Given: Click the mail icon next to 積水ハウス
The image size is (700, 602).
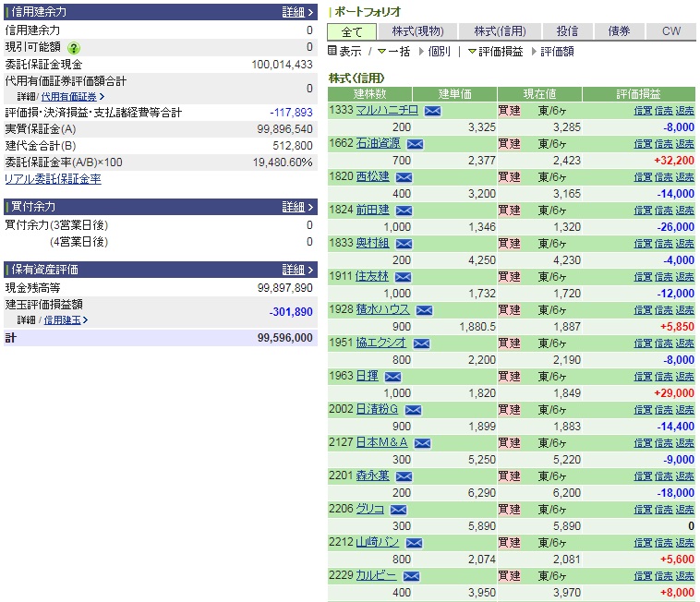Looking at the screenshot, I should point(424,310).
